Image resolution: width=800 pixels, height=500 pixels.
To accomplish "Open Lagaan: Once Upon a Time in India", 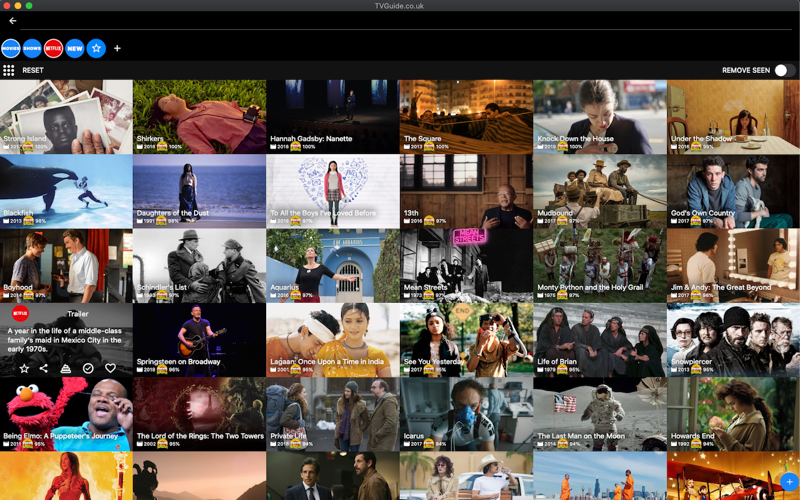I will tap(333, 340).
